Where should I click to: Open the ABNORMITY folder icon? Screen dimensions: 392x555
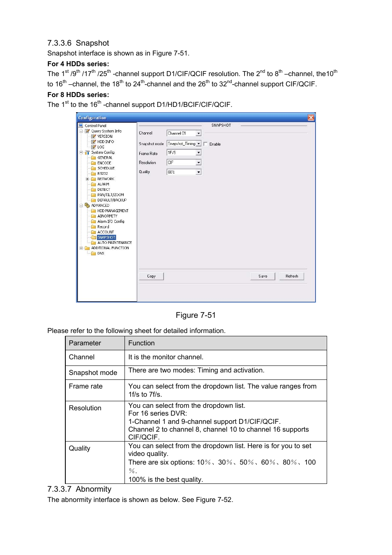(x=94, y=216)
